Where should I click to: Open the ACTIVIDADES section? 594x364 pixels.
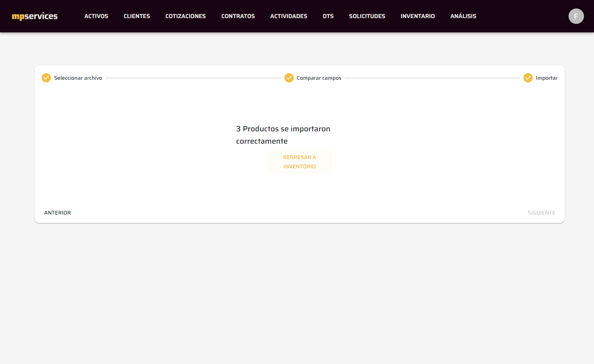(x=289, y=16)
